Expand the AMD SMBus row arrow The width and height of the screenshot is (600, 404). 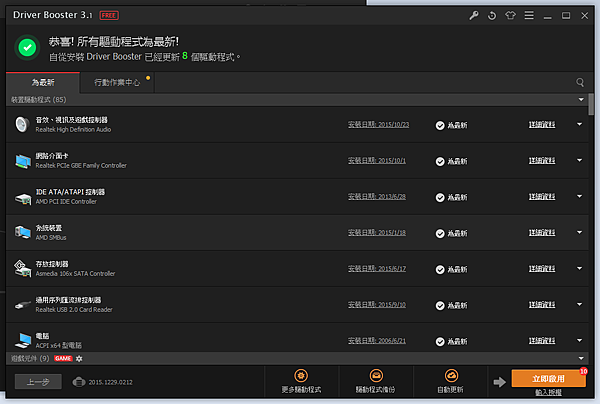pos(579,232)
